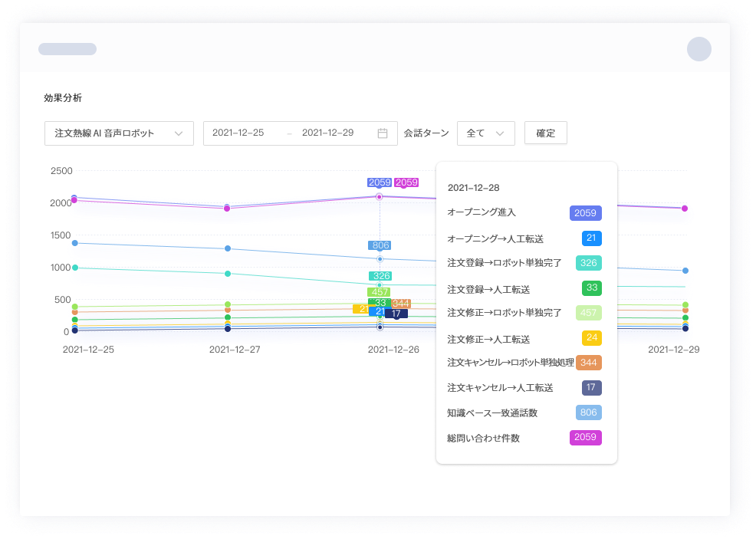Image resolution: width=756 pixels, height=539 pixels.
Task: Click the light green 457 chart label
Action: [x=379, y=292]
